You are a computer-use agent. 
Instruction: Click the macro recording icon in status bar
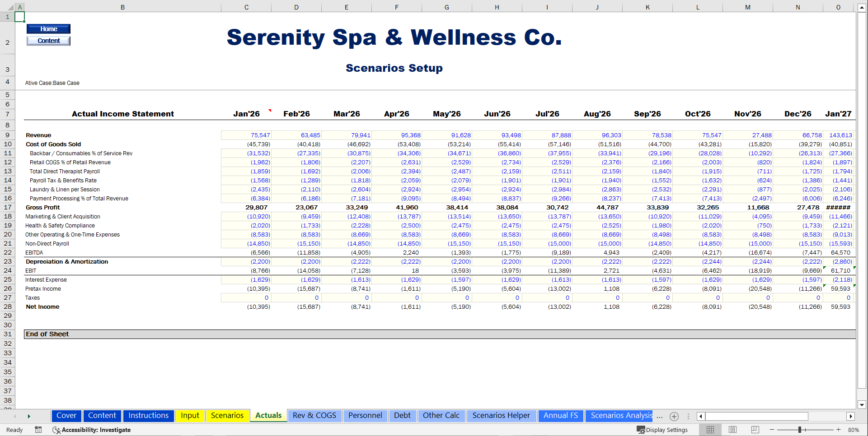[x=38, y=430]
